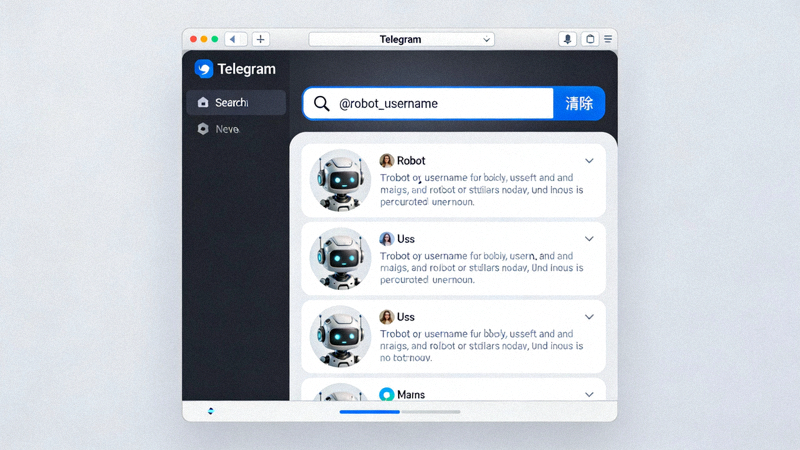Click the blue progress bar at bottom
Screen dimensions: 800x450
(x=370, y=411)
